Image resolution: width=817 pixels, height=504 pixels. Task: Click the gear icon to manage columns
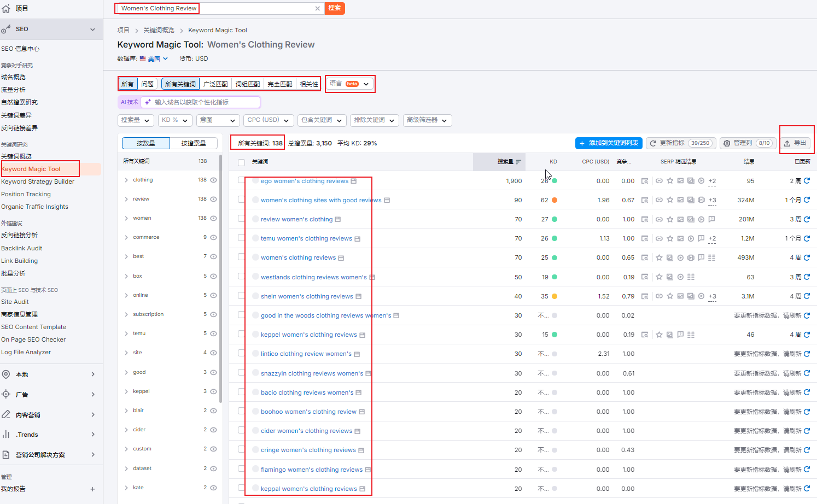click(x=727, y=143)
